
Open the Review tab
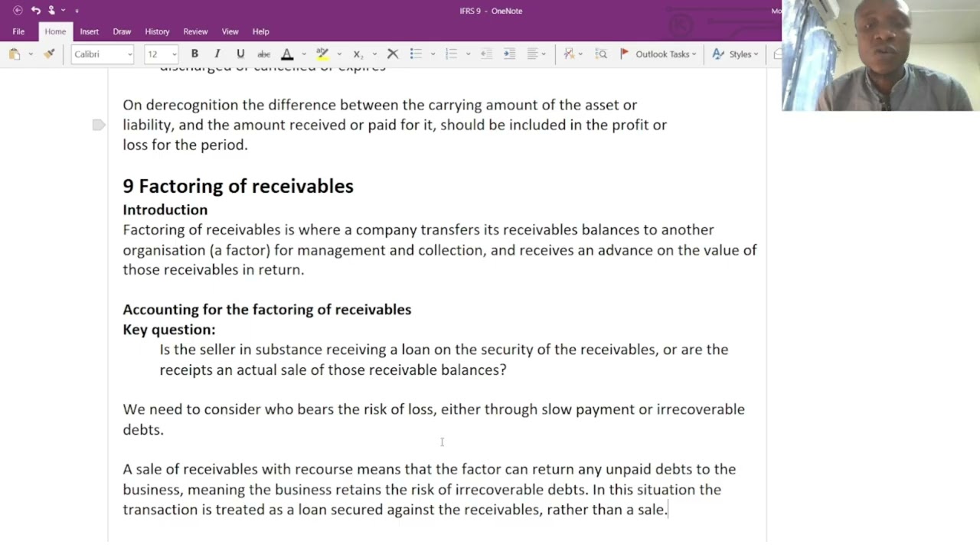pos(195,31)
